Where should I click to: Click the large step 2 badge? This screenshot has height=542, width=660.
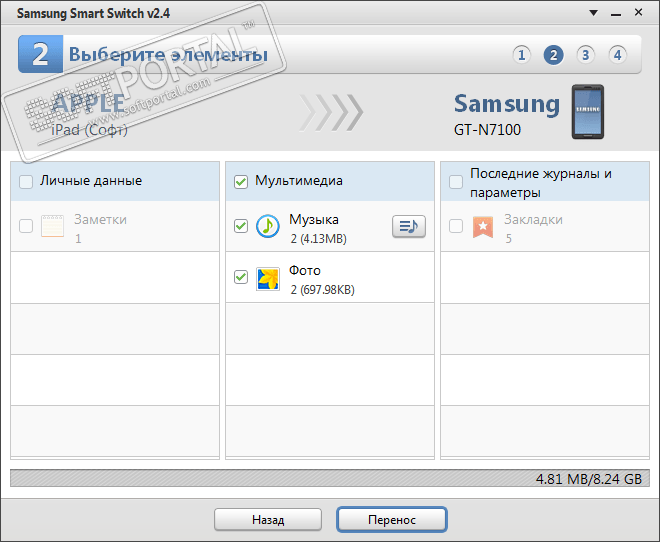[x=40, y=54]
